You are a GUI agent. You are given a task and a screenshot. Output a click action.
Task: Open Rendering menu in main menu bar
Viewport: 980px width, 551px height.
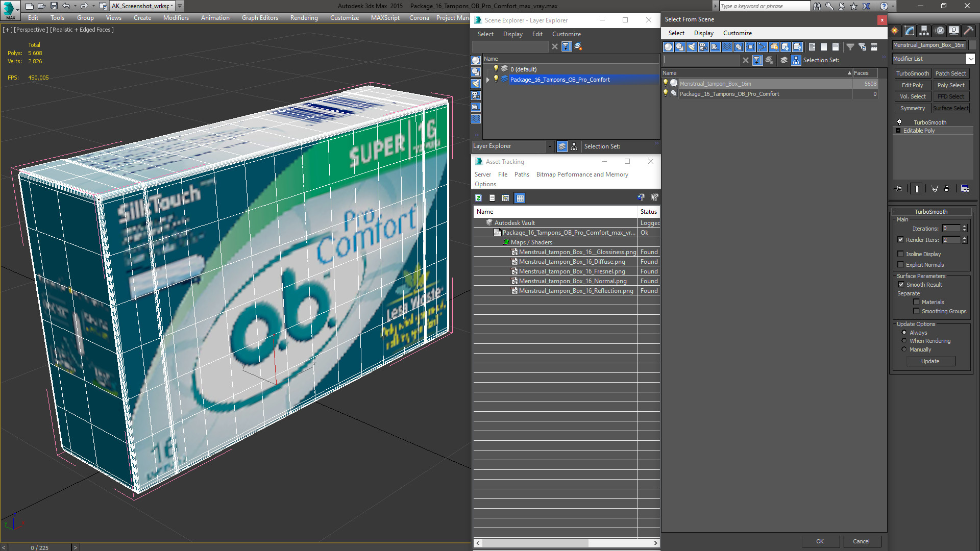pyautogui.click(x=304, y=18)
